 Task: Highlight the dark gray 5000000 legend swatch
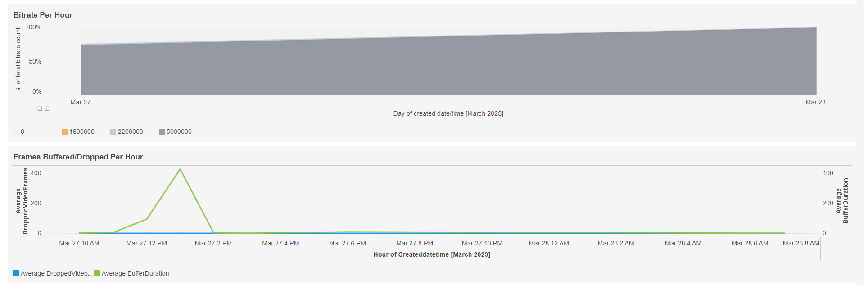(x=162, y=132)
